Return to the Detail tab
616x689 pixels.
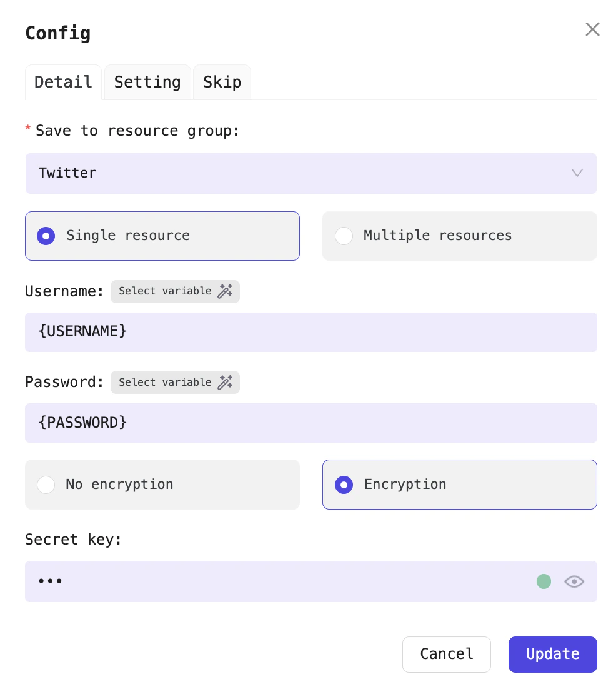(x=63, y=82)
